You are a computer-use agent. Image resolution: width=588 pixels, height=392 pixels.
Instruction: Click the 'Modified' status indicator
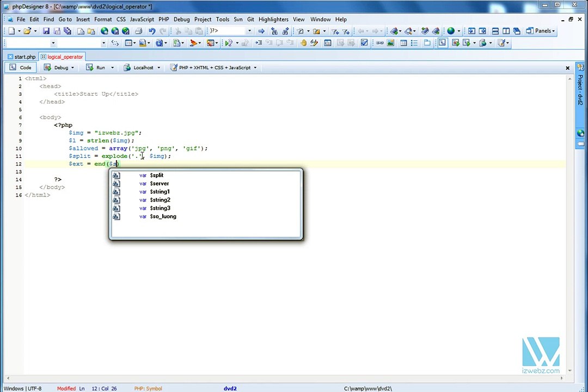tap(66, 389)
